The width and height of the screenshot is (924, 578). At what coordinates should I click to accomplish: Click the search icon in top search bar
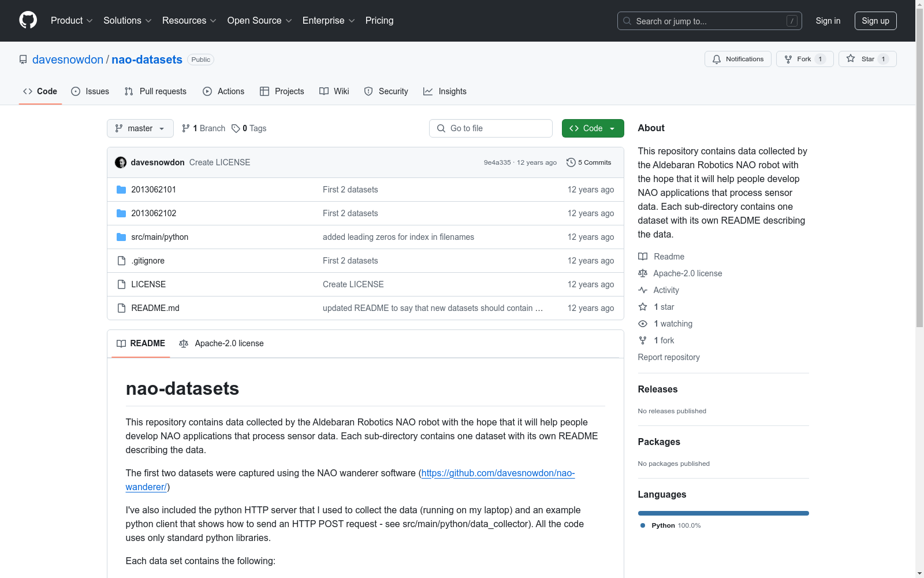tap(627, 21)
